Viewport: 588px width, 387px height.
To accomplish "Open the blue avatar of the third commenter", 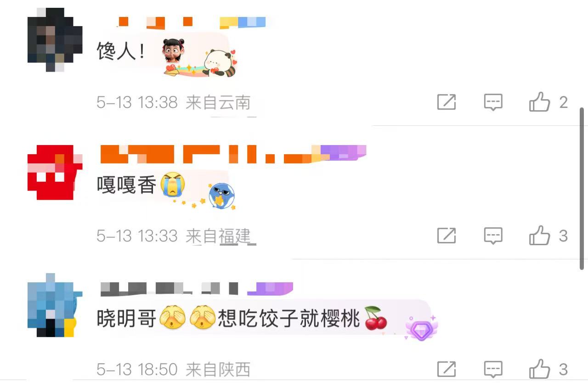I will point(55,305).
